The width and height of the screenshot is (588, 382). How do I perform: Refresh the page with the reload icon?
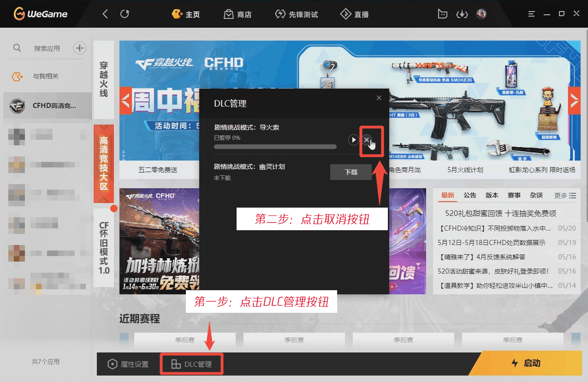pyautogui.click(x=125, y=14)
